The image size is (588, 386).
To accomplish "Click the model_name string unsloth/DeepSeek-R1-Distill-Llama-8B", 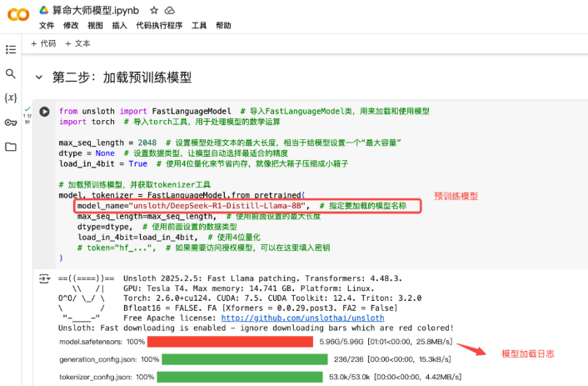I will 217,206.
